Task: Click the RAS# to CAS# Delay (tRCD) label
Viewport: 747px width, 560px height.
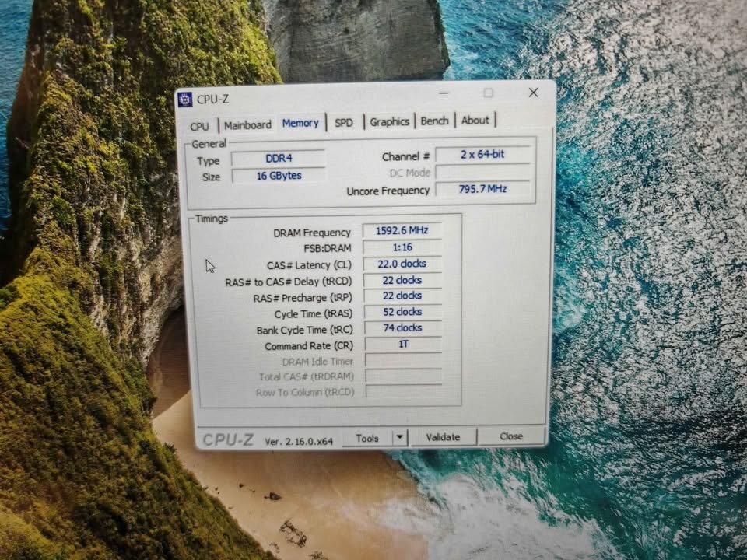Action: pyautogui.click(x=289, y=282)
